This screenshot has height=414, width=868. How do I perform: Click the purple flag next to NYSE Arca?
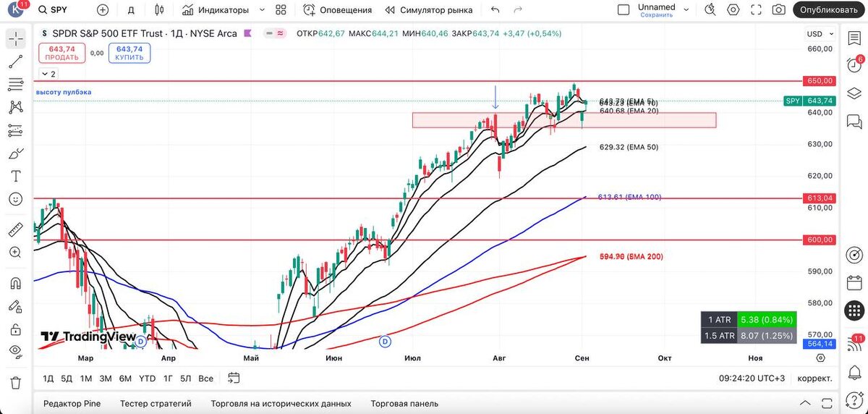point(248,33)
